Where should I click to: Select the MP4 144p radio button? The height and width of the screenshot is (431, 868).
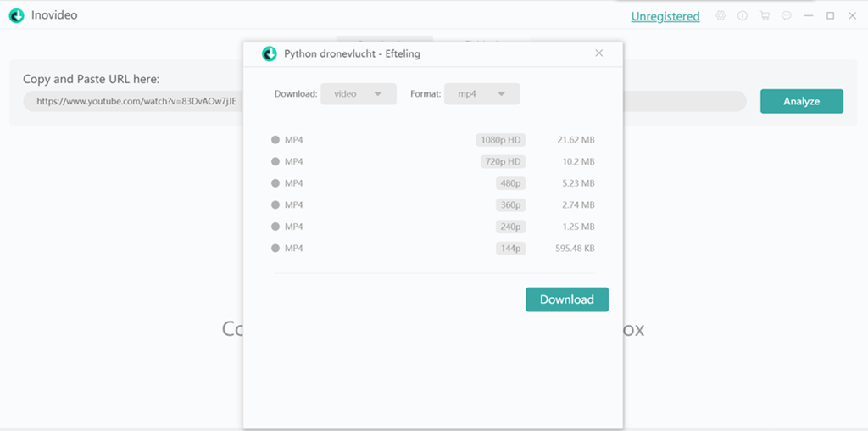(x=275, y=249)
